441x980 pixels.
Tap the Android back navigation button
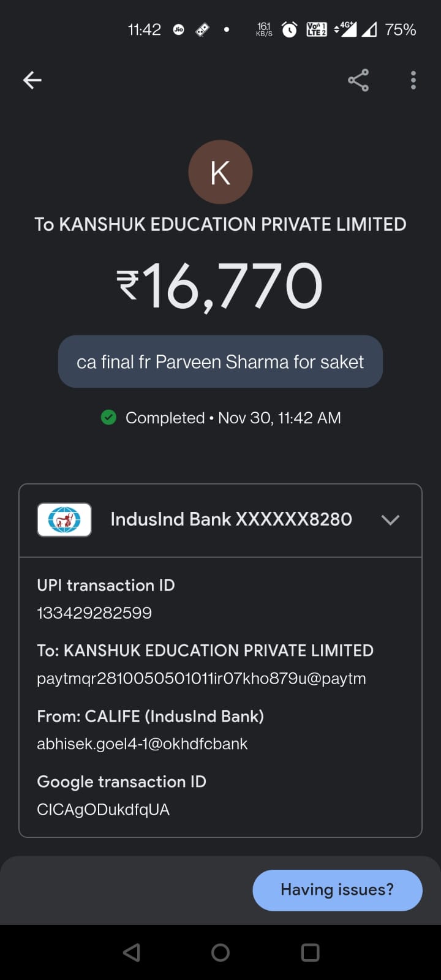tap(132, 952)
